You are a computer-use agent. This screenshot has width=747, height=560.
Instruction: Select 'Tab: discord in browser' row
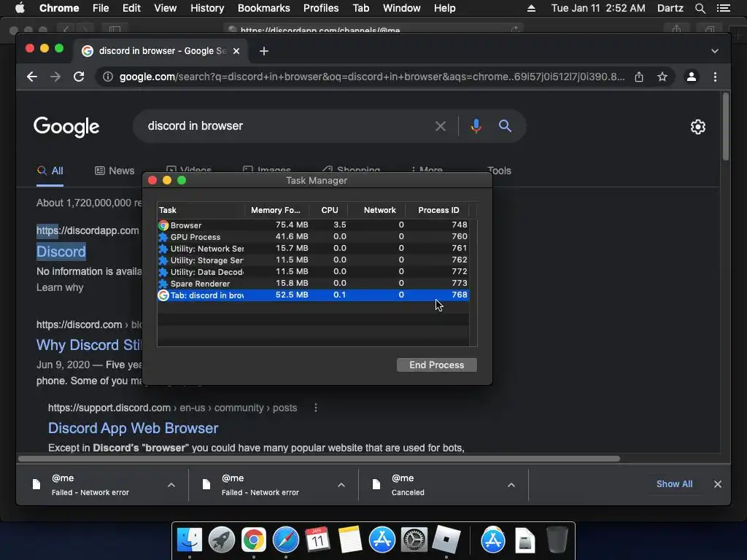(313, 295)
